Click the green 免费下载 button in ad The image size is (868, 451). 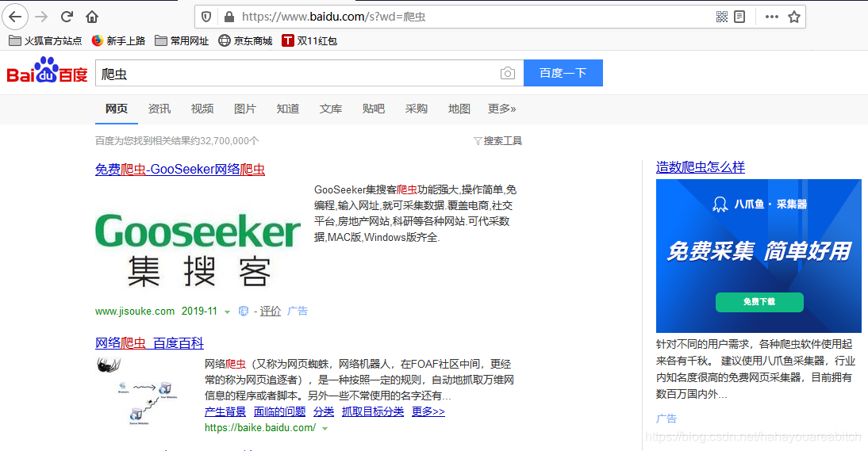click(759, 302)
